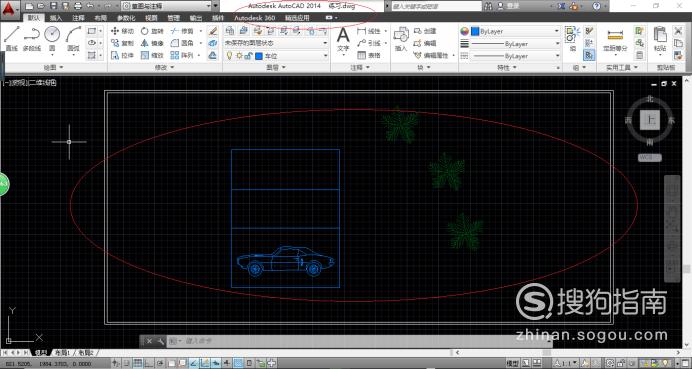Expand the layer state dropdown

pos(276,43)
